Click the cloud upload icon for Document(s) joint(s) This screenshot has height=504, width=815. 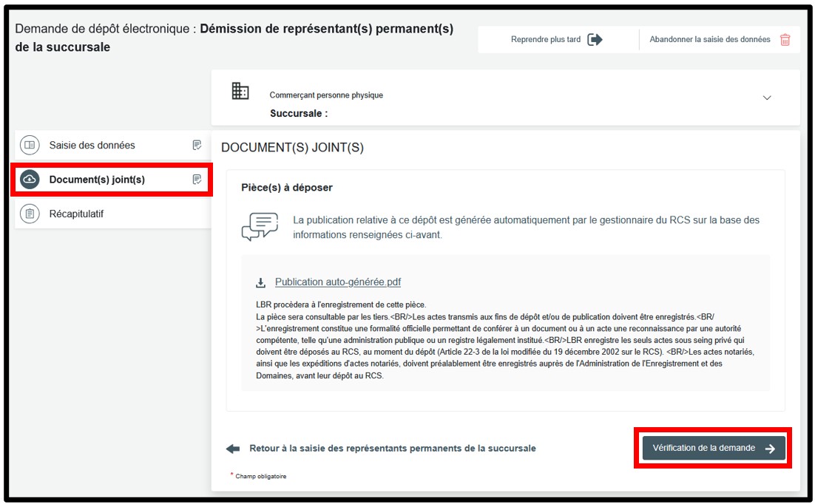[x=30, y=180]
